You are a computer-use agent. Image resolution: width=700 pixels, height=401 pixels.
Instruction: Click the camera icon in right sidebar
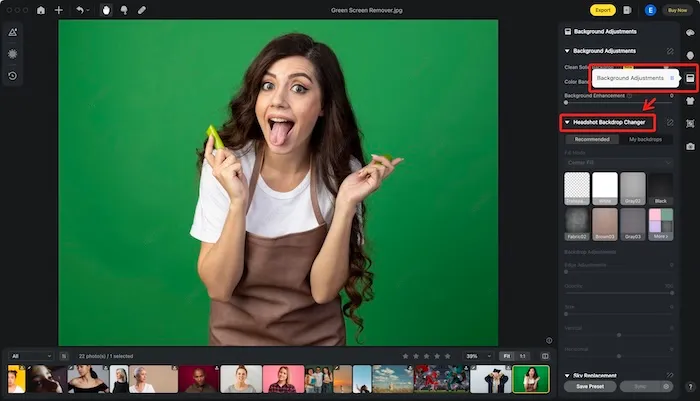point(690,146)
